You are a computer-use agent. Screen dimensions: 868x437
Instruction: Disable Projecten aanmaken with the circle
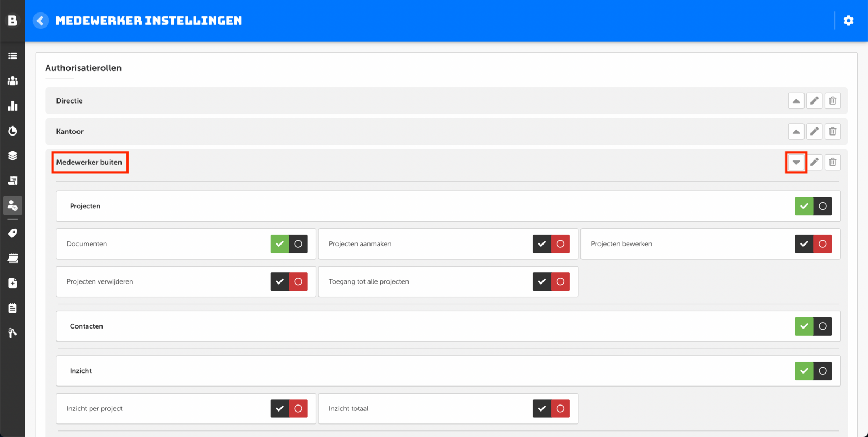pos(560,244)
